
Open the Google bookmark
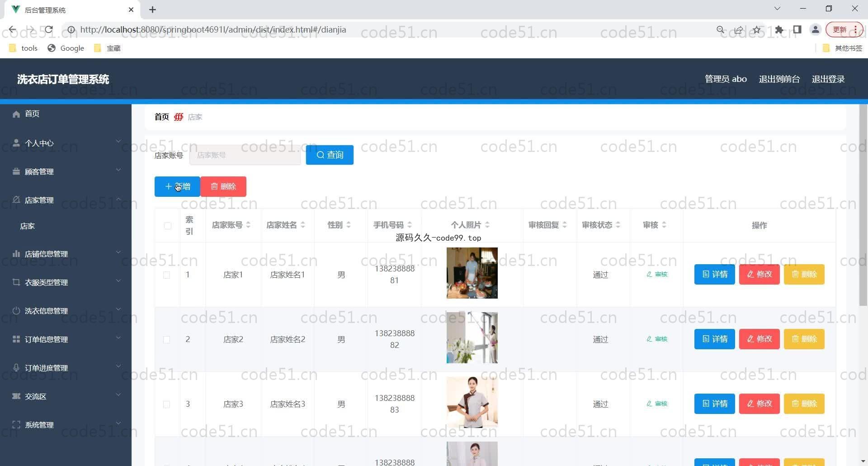66,48
